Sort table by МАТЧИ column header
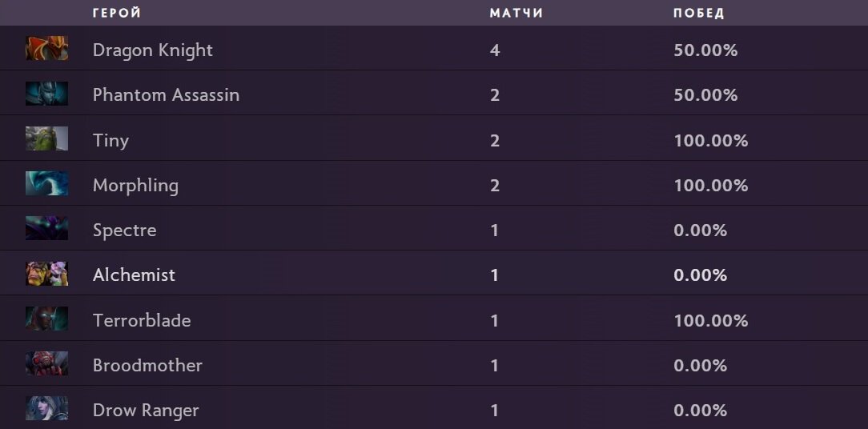 coord(516,14)
